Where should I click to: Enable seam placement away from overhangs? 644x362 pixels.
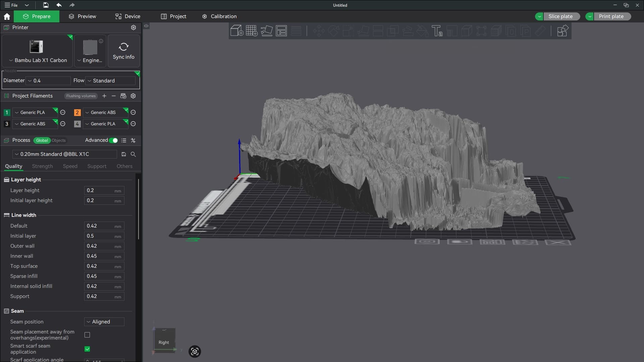87,335
